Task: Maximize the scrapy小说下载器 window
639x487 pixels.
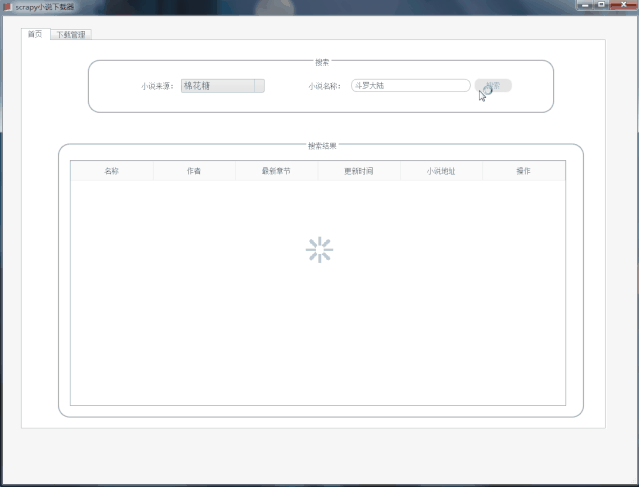Action: coord(601,5)
